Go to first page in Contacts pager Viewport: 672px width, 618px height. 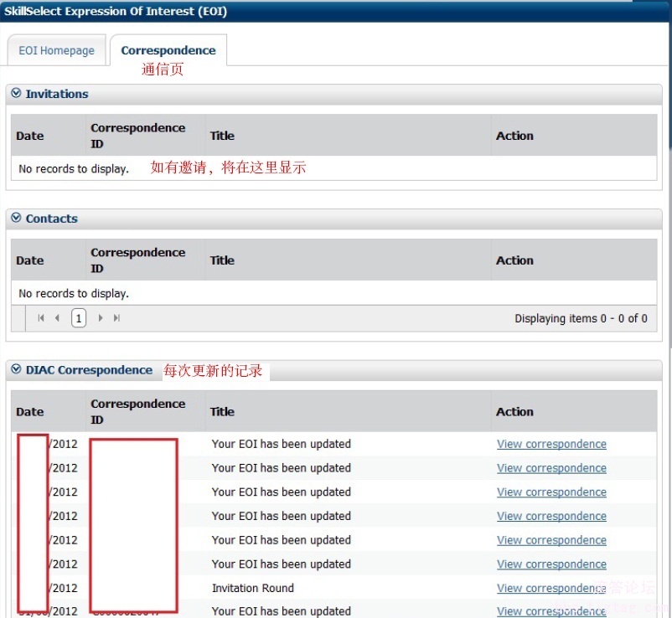point(41,318)
